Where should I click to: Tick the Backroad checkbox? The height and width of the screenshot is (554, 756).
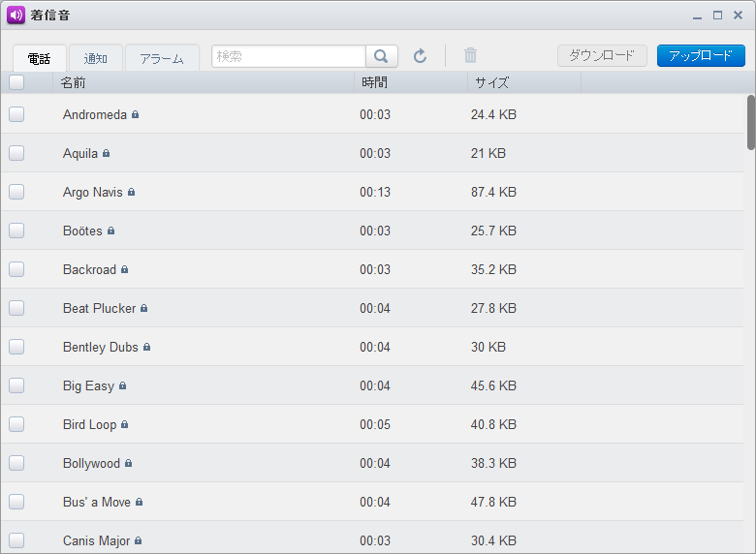tap(16, 269)
